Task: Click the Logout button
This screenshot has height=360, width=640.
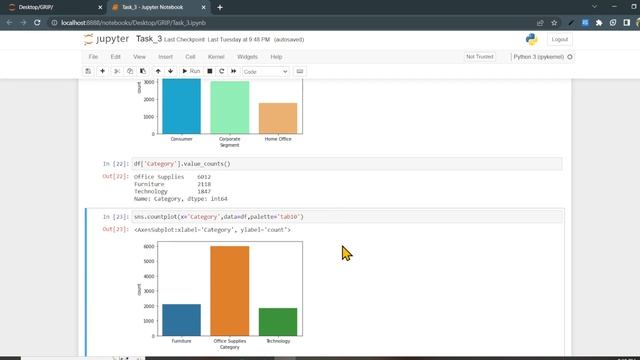Action: pyautogui.click(x=560, y=40)
